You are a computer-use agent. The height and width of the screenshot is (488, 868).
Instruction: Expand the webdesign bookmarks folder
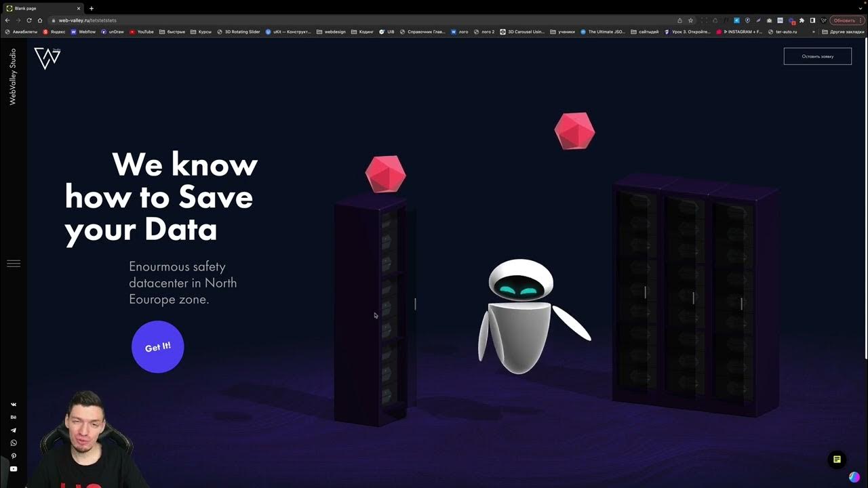(332, 32)
